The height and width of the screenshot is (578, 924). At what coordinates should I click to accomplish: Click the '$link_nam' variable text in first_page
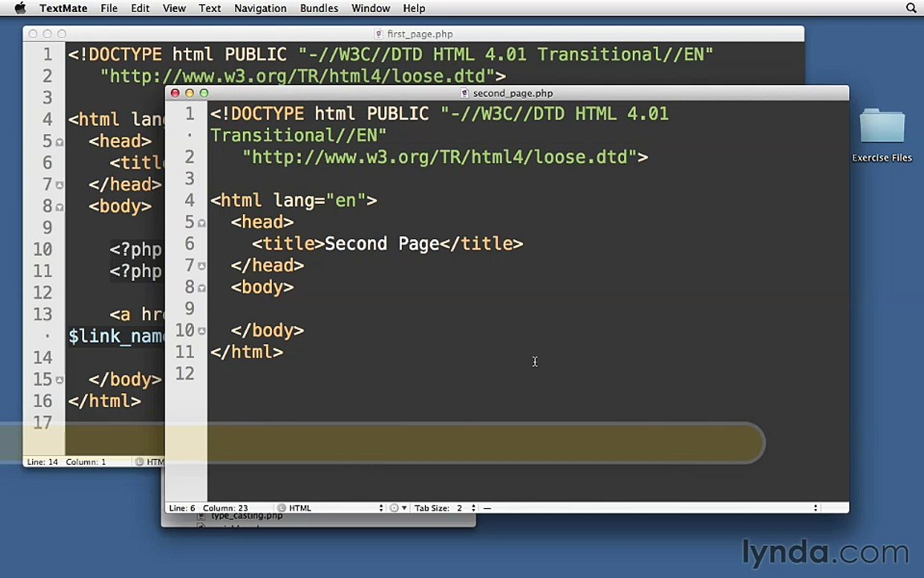pyautogui.click(x=116, y=336)
